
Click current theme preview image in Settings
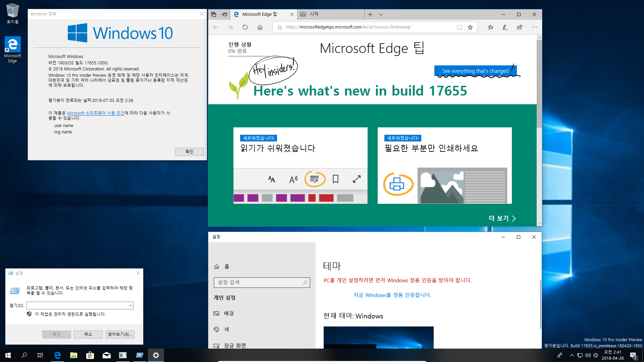379,338
